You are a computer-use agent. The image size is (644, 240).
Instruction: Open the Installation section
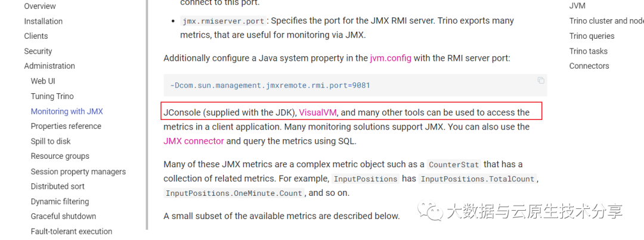click(x=43, y=21)
